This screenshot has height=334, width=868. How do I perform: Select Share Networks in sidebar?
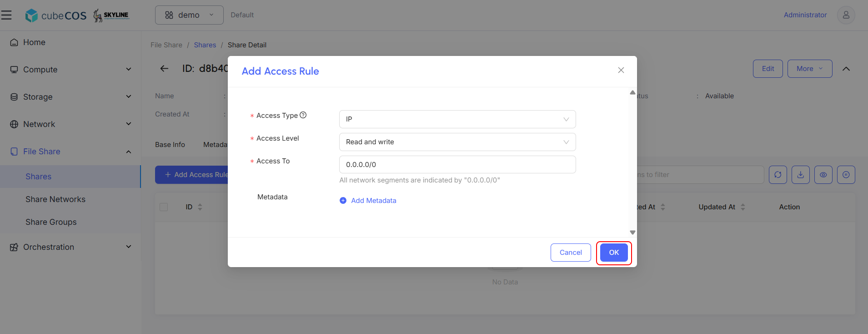pyautogui.click(x=55, y=199)
